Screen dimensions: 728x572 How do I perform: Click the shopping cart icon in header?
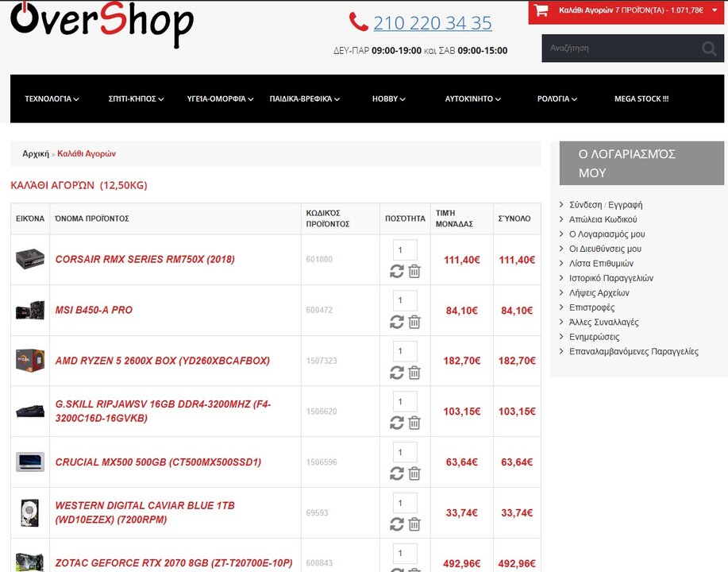(541, 10)
